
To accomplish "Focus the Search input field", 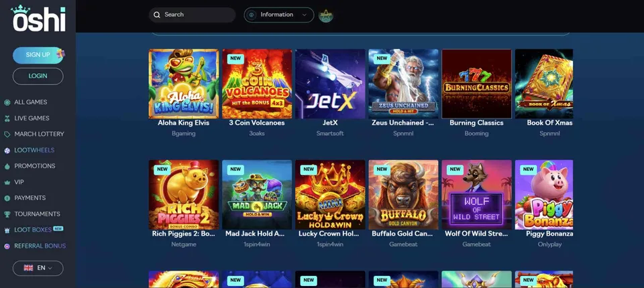I will point(193,15).
